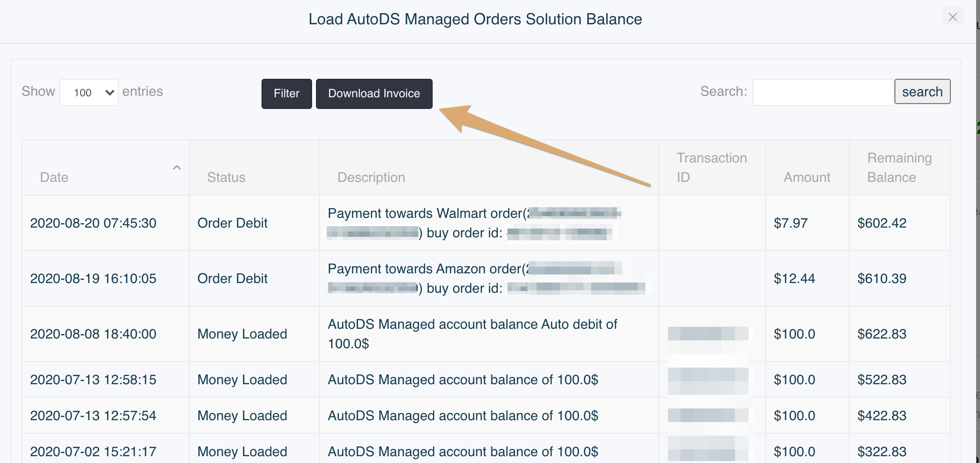Click the Auto debit of 100.0$ description
Screen dimensions: 980x463
pos(472,334)
